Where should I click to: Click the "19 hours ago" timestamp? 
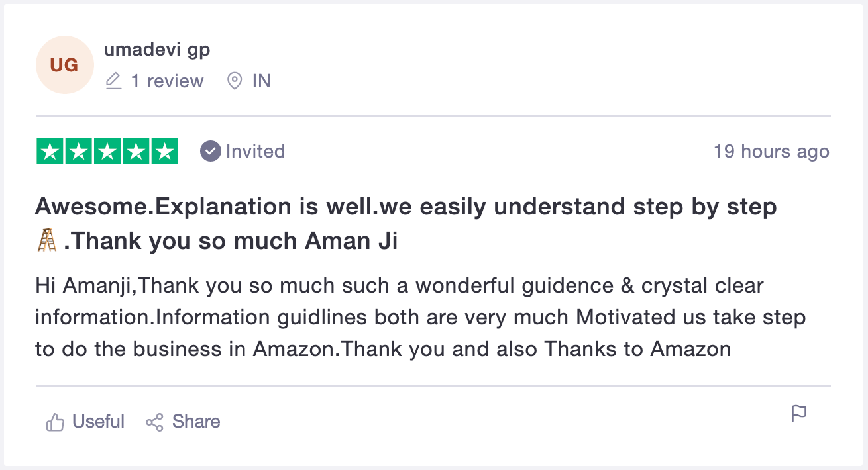[x=771, y=152]
